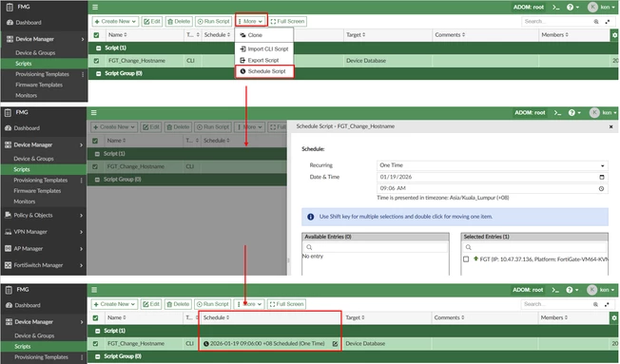Click the Available Entries search box
This screenshot has height=364, width=620.
click(376, 247)
